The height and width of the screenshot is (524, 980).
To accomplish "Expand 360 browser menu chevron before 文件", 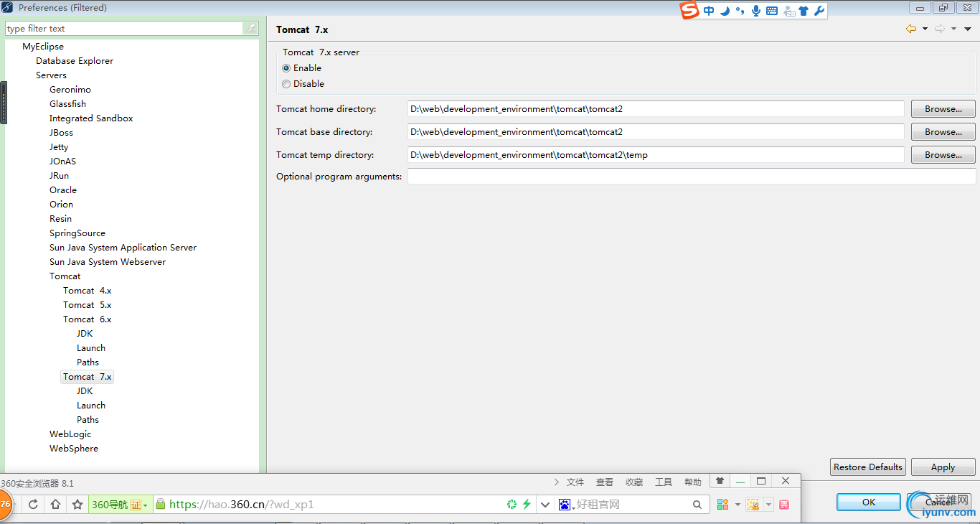I will [557, 482].
